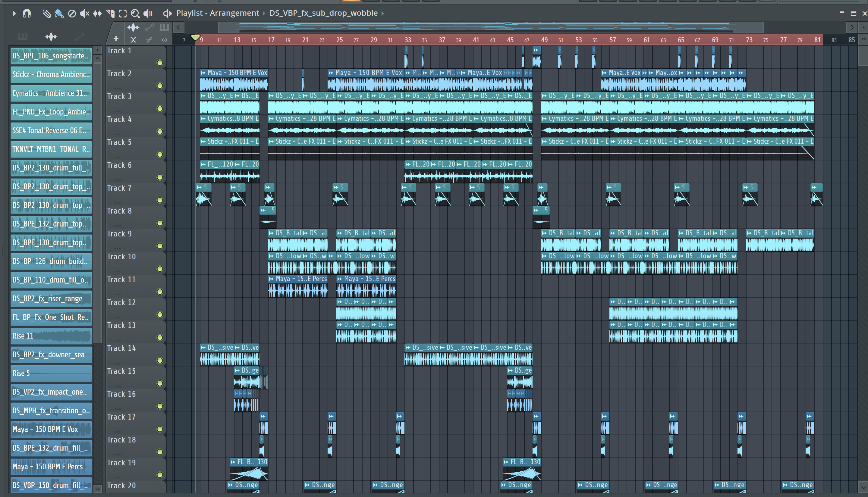The height and width of the screenshot is (497, 868).
Task: Jump to bar 49 on the timeline ruler
Action: (544, 40)
